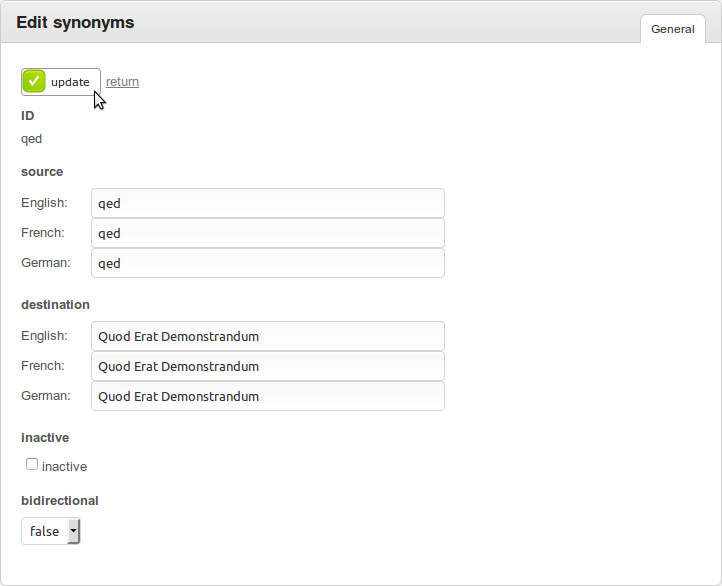
Task: Click the French label under destination
Action: pos(43,366)
